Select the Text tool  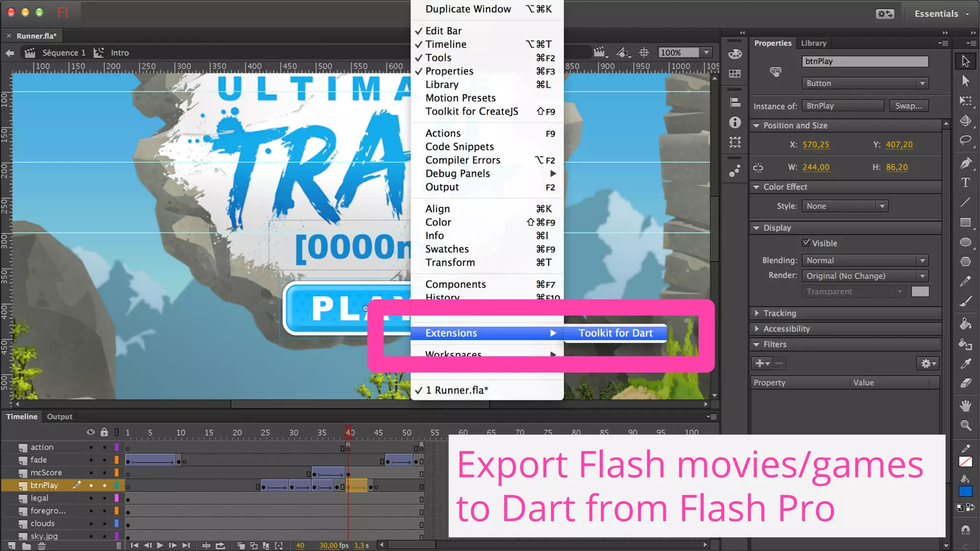click(x=966, y=183)
